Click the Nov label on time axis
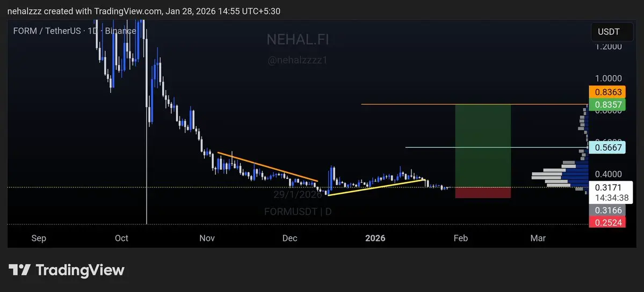The image size is (644, 292). [x=207, y=238]
